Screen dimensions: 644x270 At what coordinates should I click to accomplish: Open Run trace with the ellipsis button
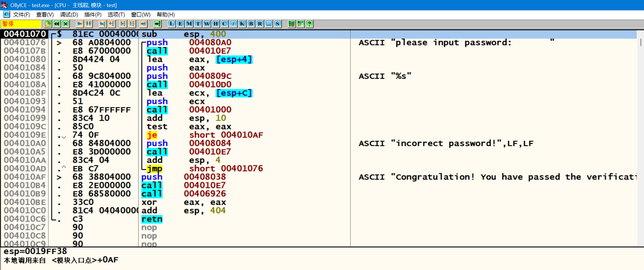(269, 24)
